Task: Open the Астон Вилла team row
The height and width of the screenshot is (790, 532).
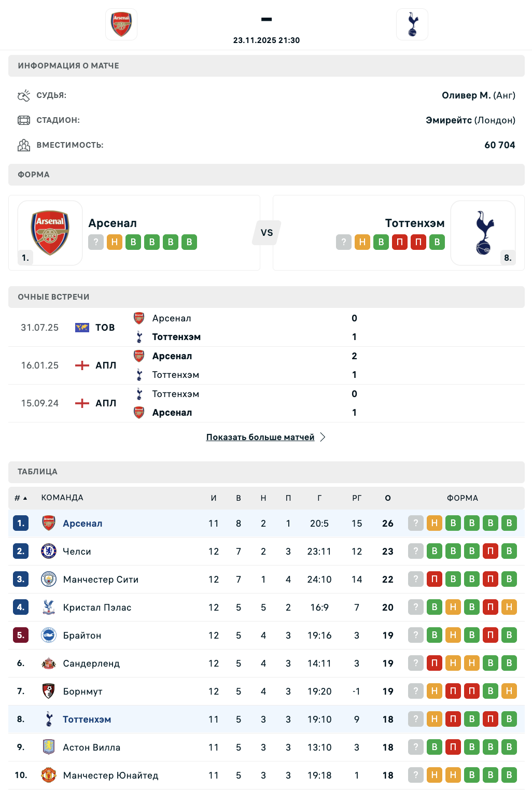Action: click(x=92, y=747)
